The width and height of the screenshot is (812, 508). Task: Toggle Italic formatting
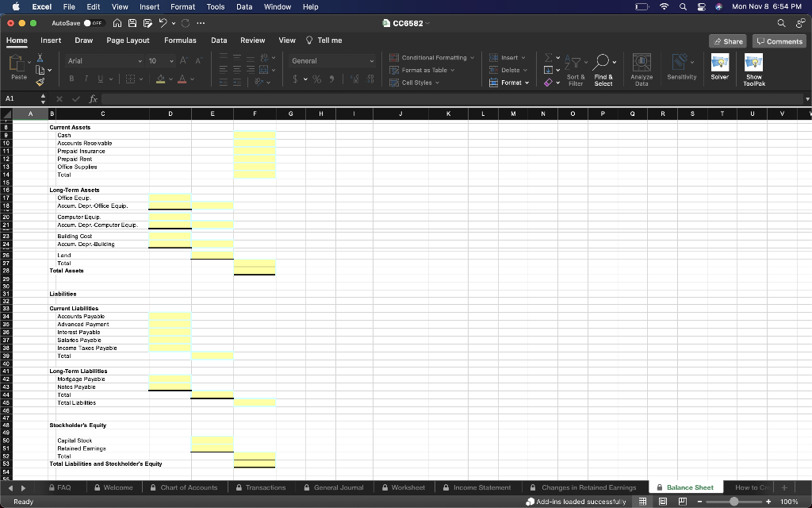pos(86,79)
